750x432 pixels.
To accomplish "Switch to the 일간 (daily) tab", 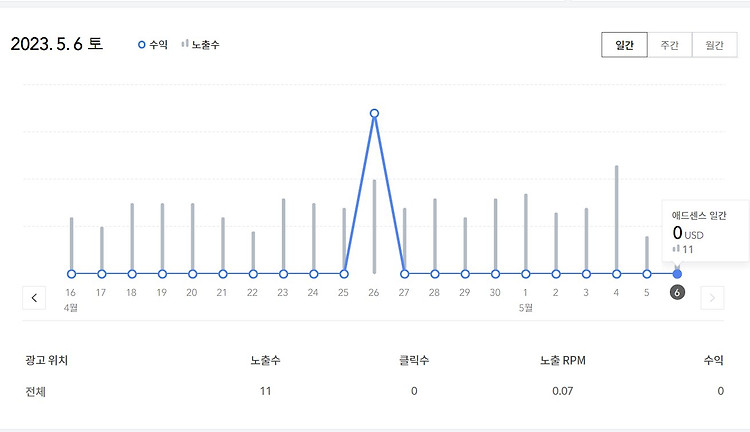I will click(x=624, y=45).
